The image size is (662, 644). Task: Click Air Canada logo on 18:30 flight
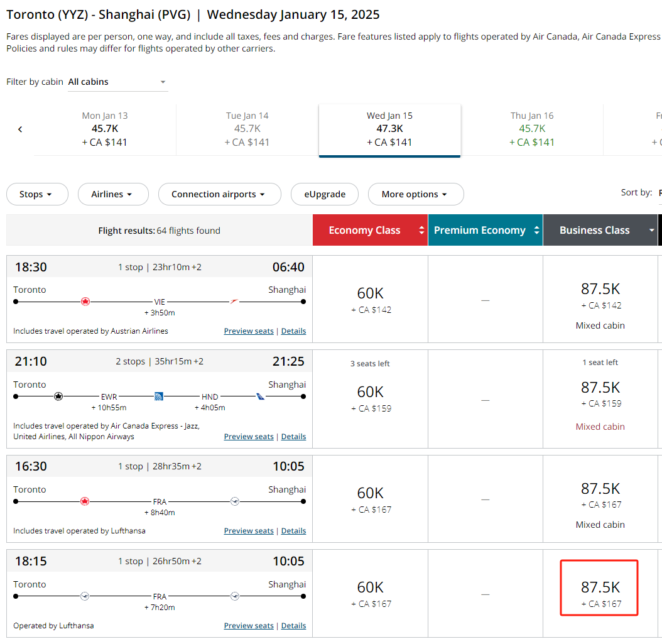pos(85,302)
